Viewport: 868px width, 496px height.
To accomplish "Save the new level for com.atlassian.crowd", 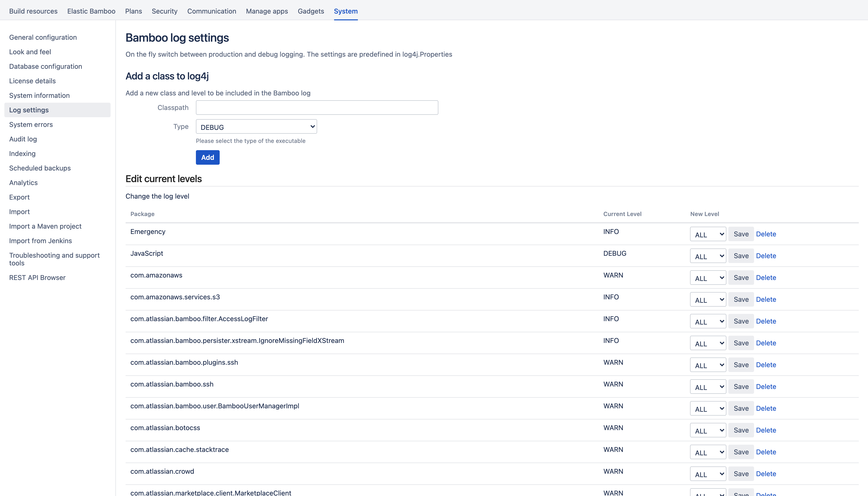I will tap(741, 473).
